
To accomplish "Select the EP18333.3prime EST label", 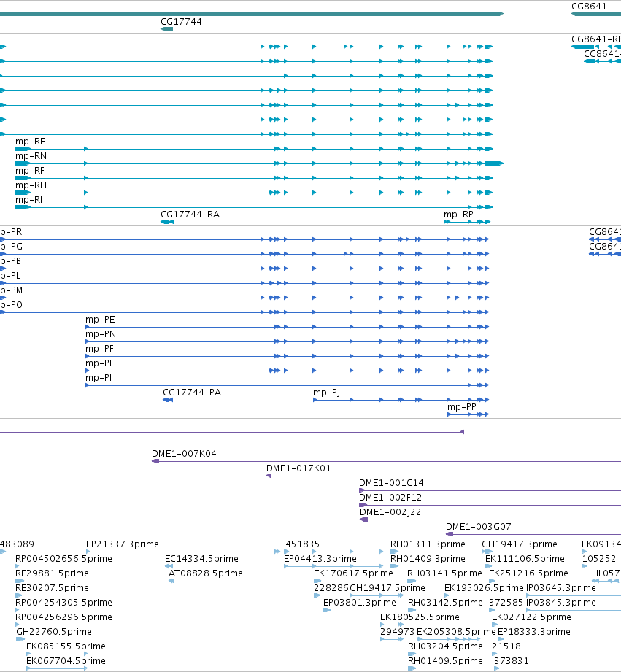I will (x=533, y=631).
